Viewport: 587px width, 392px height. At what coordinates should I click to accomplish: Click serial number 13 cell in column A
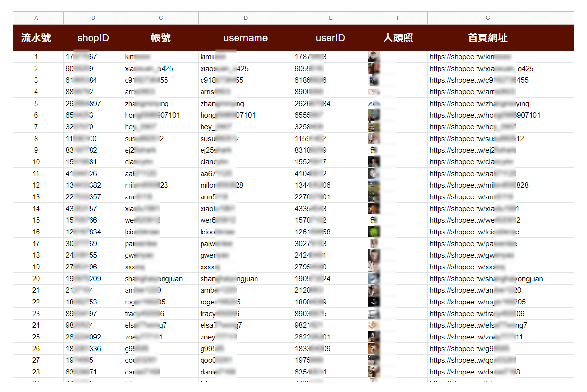coord(36,197)
